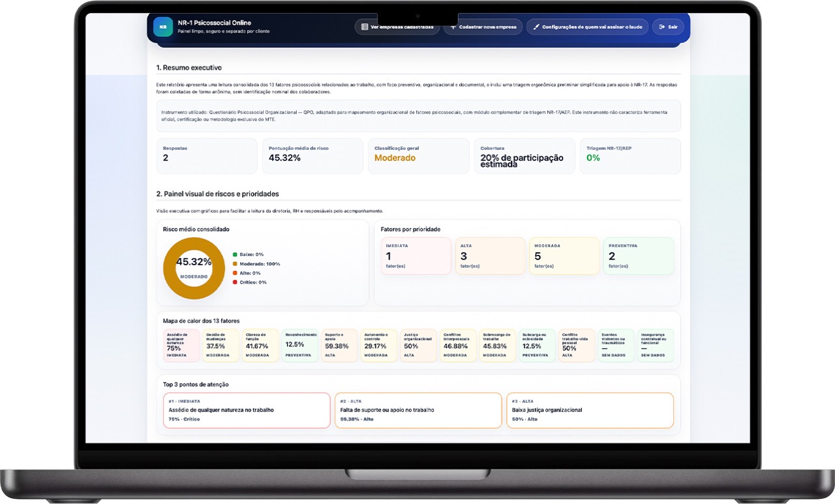Click the Fatores por prioridade title

(410, 230)
